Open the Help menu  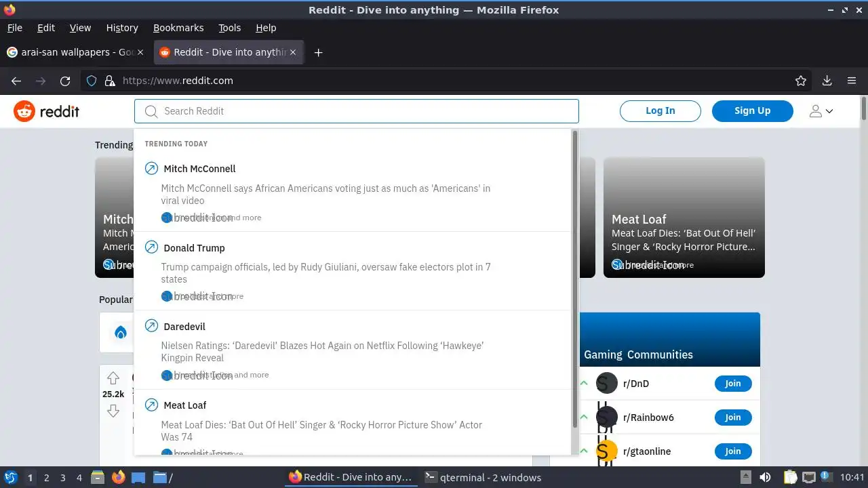266,28
